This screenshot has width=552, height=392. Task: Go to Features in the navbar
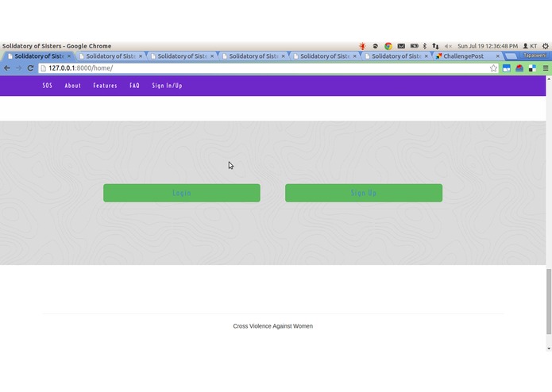(105, 86)
